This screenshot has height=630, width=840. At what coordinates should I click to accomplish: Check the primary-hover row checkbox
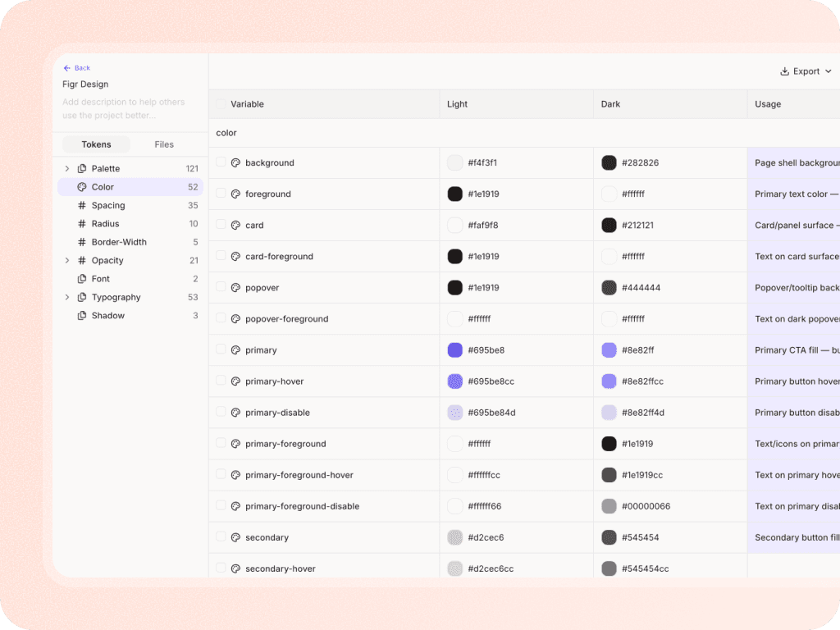(x=221, y=381)
